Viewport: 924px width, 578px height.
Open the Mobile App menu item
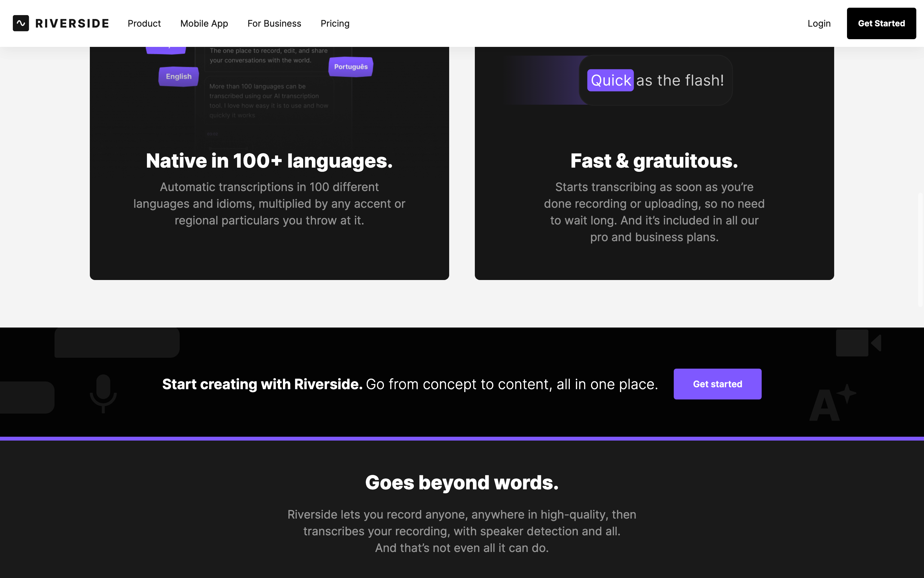click(x=204, y=23)
